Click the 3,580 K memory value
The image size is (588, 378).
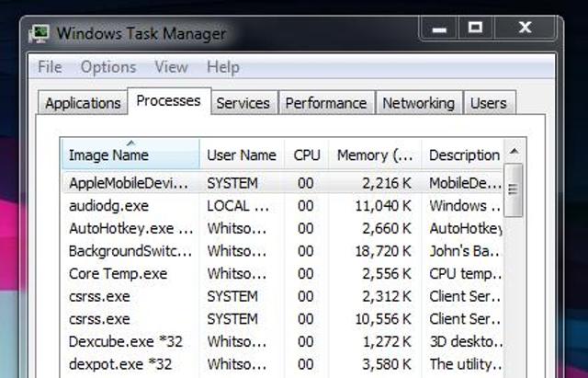click(387, 364)
